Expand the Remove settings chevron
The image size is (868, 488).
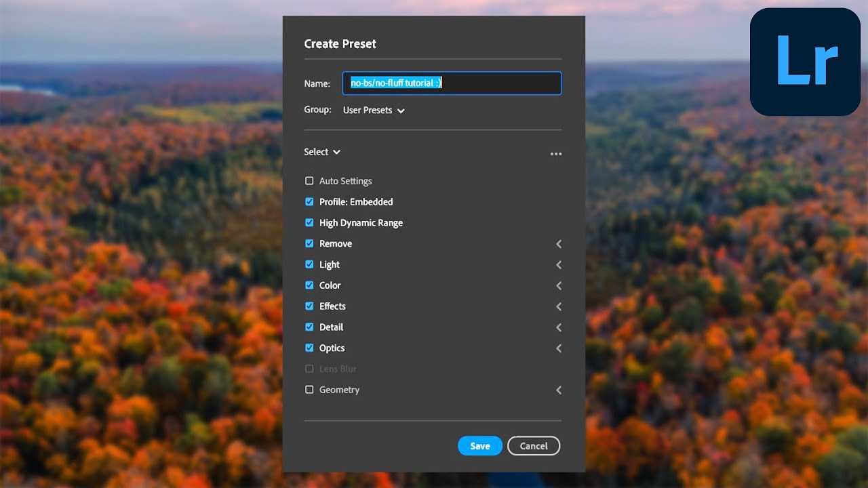(559, 244)
